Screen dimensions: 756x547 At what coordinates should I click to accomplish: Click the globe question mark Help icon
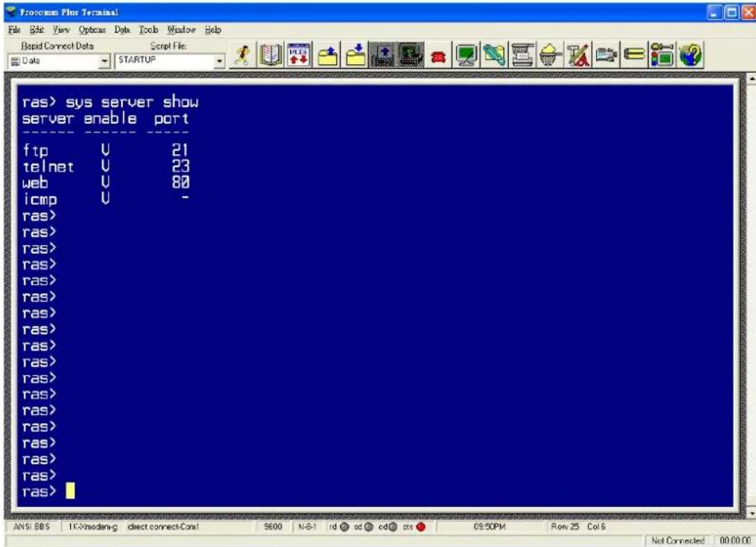(691, 55)
